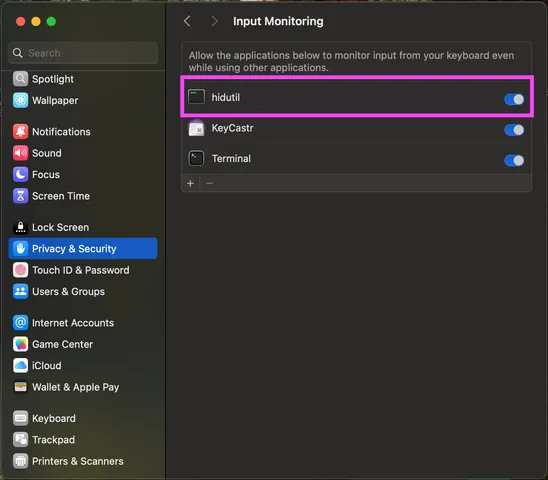Focus the Search field in sidebar

pos(83,53)
